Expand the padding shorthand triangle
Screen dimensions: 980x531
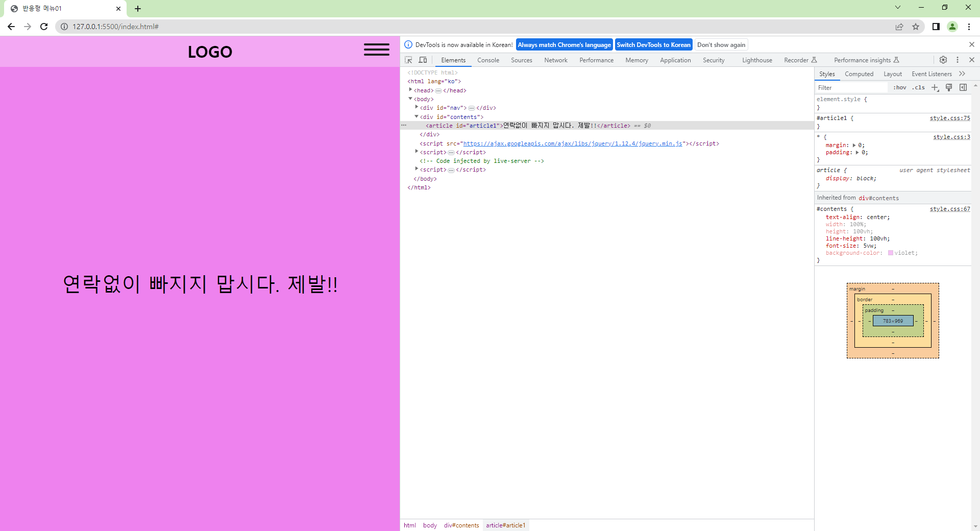click(857, 153)
